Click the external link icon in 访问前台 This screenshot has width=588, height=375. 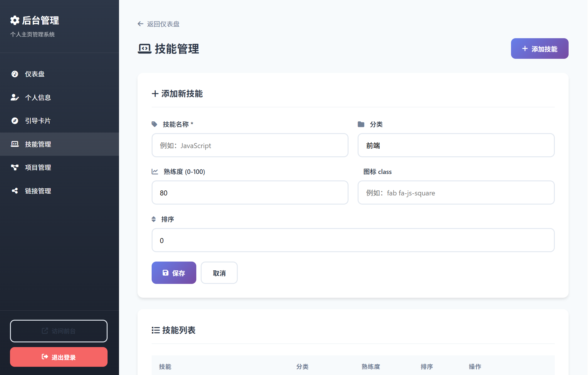click(45, 331)
